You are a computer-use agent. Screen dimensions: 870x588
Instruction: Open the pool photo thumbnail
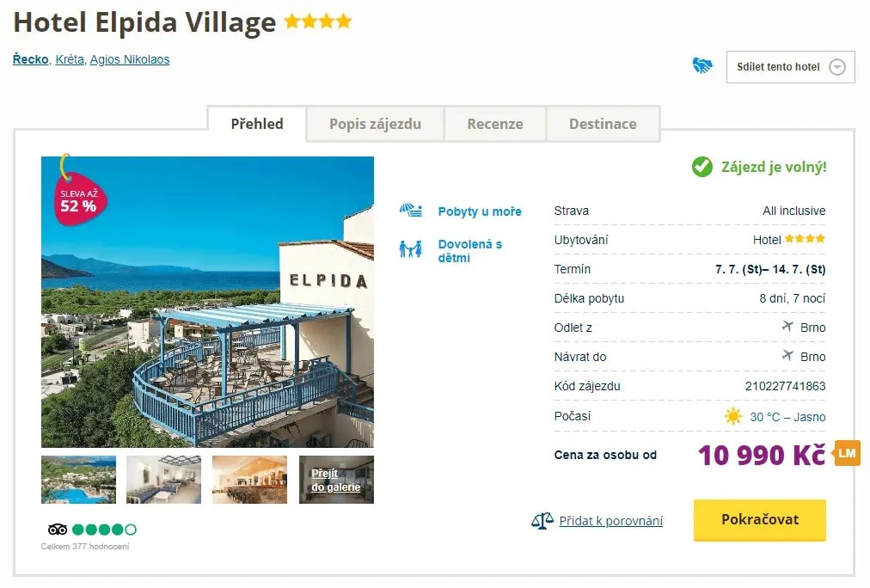click(x=78, y=480)
